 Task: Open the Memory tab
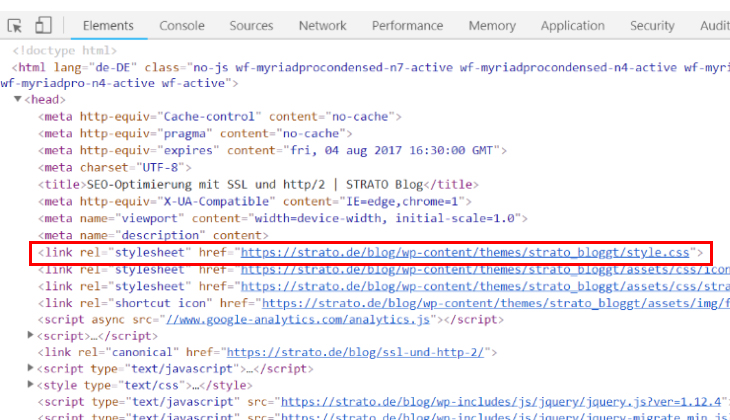coord(492,26)
